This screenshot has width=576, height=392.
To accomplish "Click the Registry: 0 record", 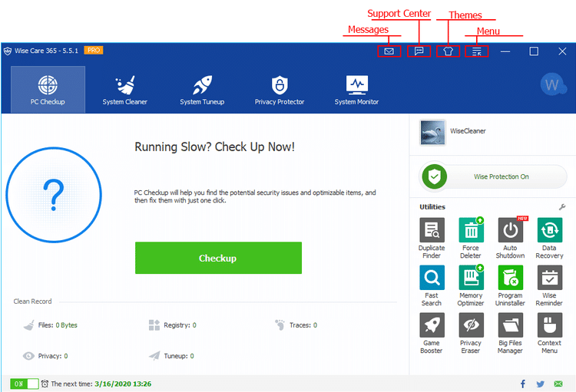I will [173, 324].
